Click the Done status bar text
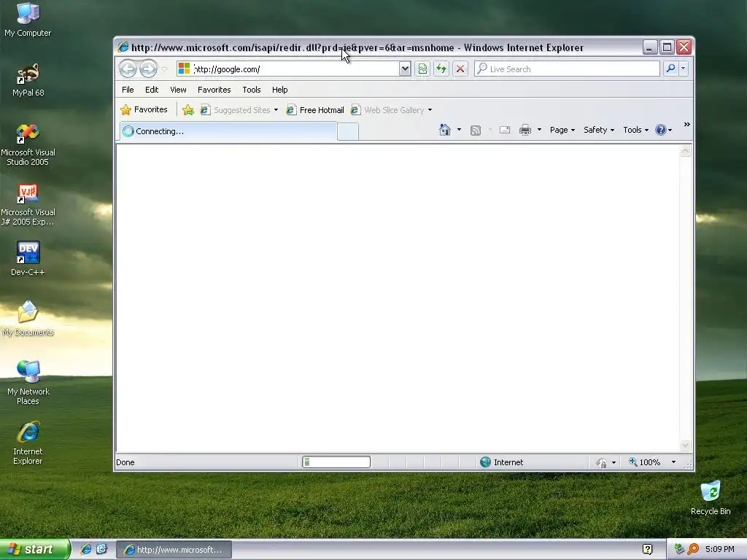 [125, 462]
